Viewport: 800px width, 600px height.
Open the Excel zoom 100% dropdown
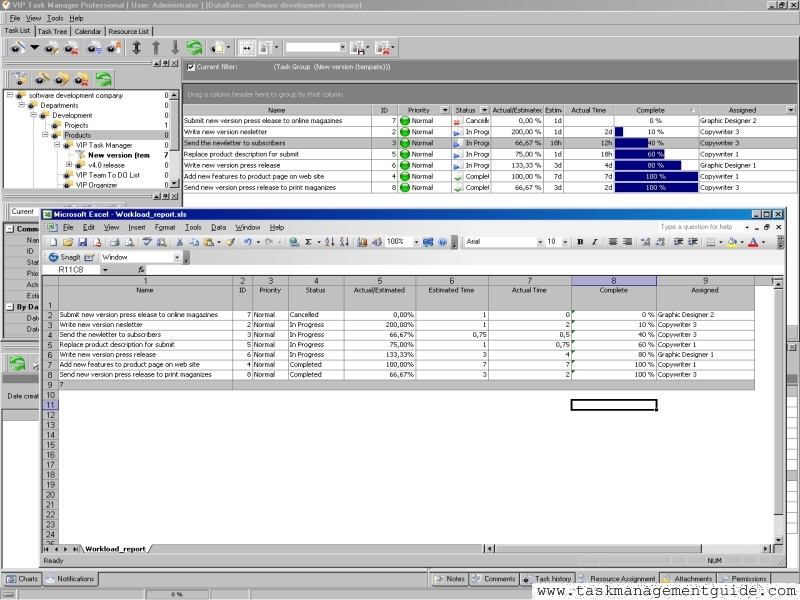point(416,242)
